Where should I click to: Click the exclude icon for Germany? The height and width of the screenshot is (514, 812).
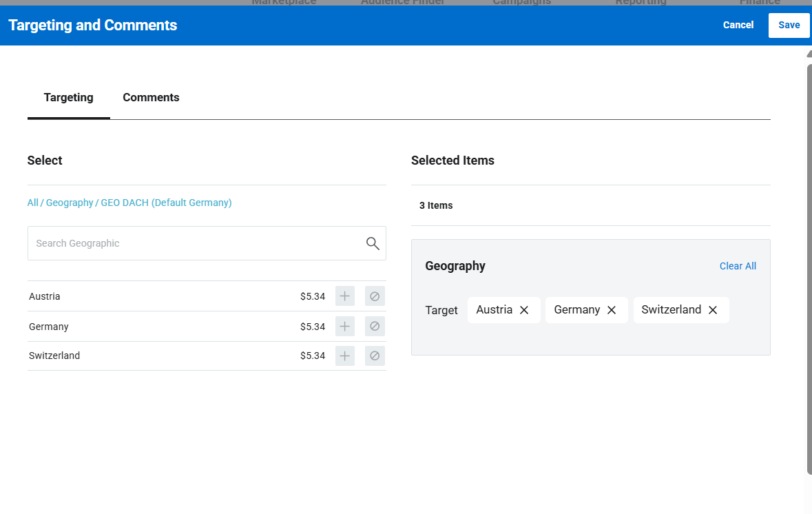(x=375, y=326)
